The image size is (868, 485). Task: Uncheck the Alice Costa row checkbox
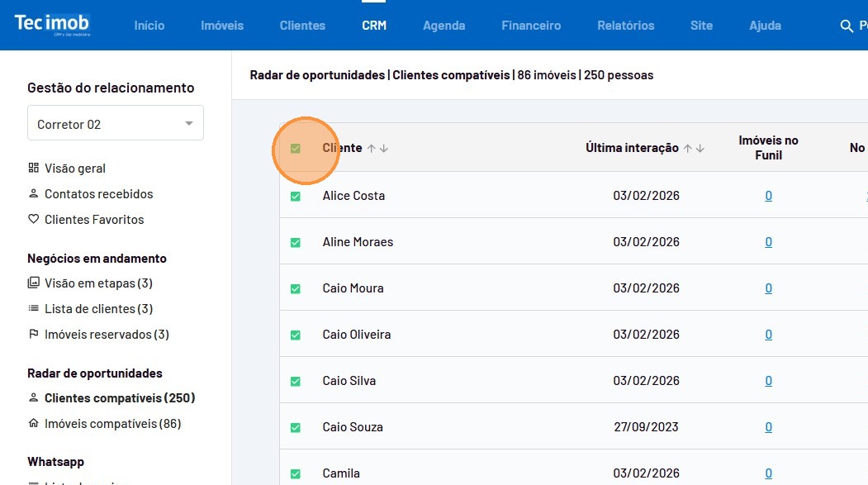(x=296, y=197)
